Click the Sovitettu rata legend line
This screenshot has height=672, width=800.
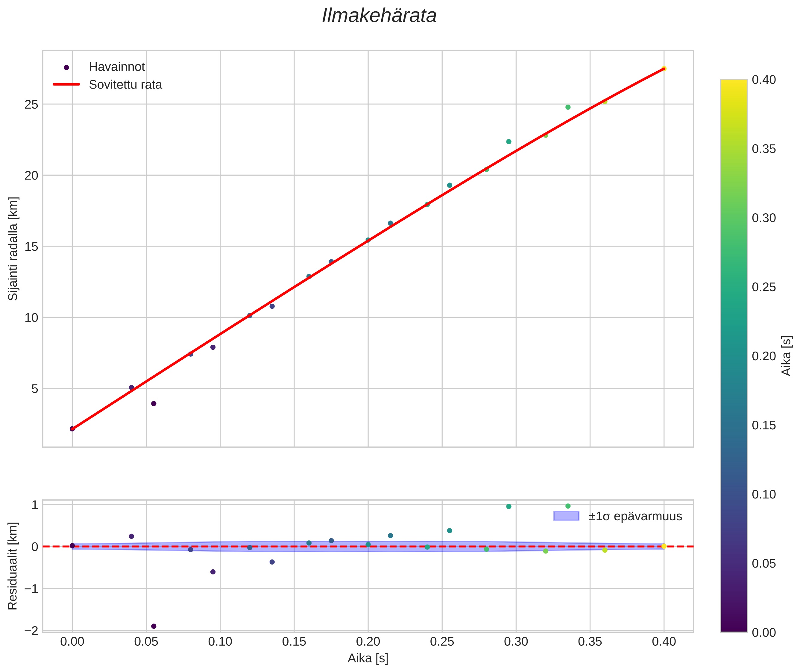pyautogui.click(x=66, y=85)
